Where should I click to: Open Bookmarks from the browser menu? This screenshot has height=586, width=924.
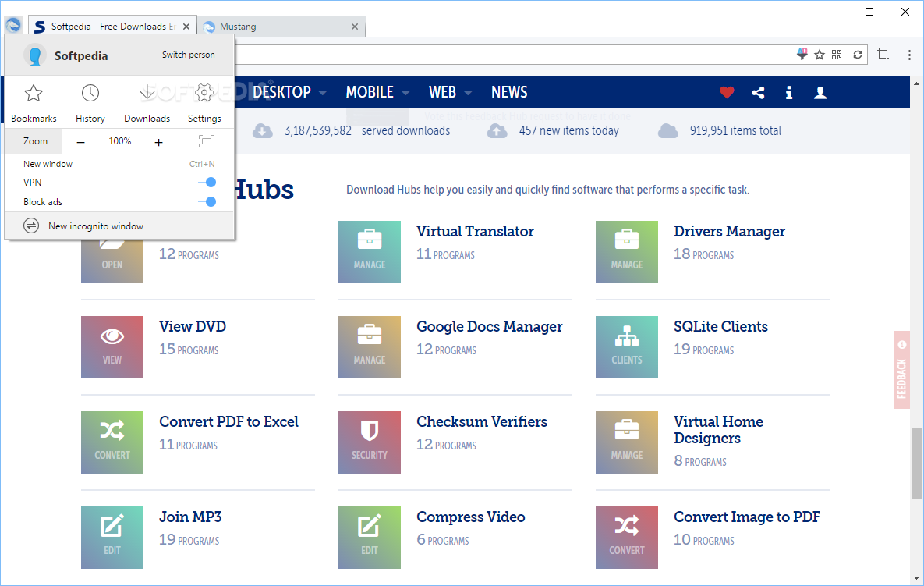point(34,104)
